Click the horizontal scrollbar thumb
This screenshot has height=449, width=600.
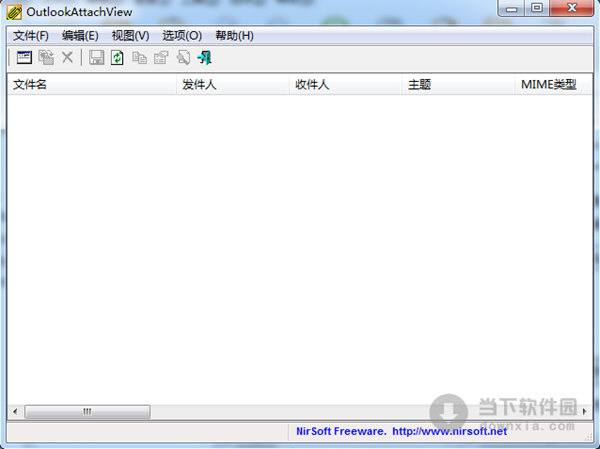point(87,412)
